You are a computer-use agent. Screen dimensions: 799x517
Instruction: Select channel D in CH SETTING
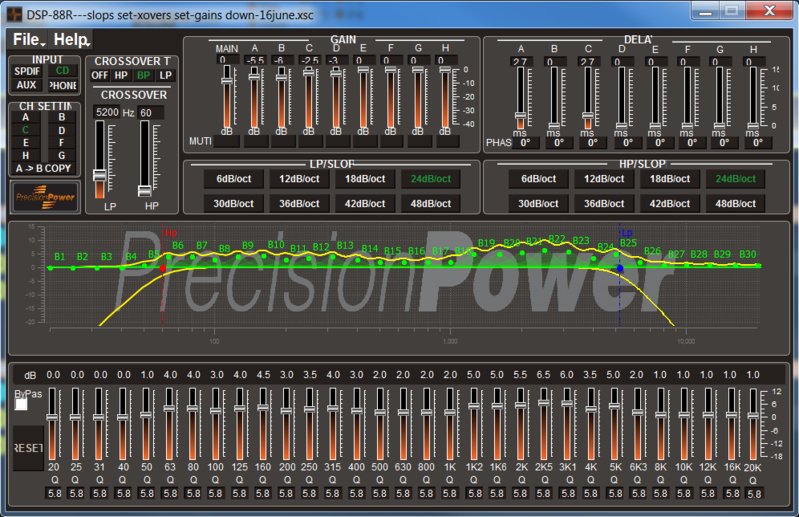click(62, 130)
